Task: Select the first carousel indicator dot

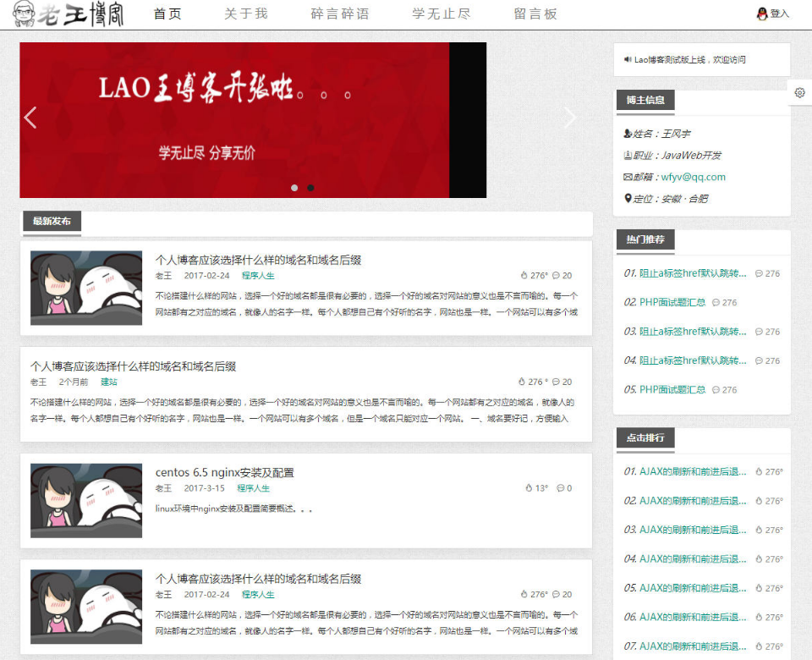Action: 294,188
